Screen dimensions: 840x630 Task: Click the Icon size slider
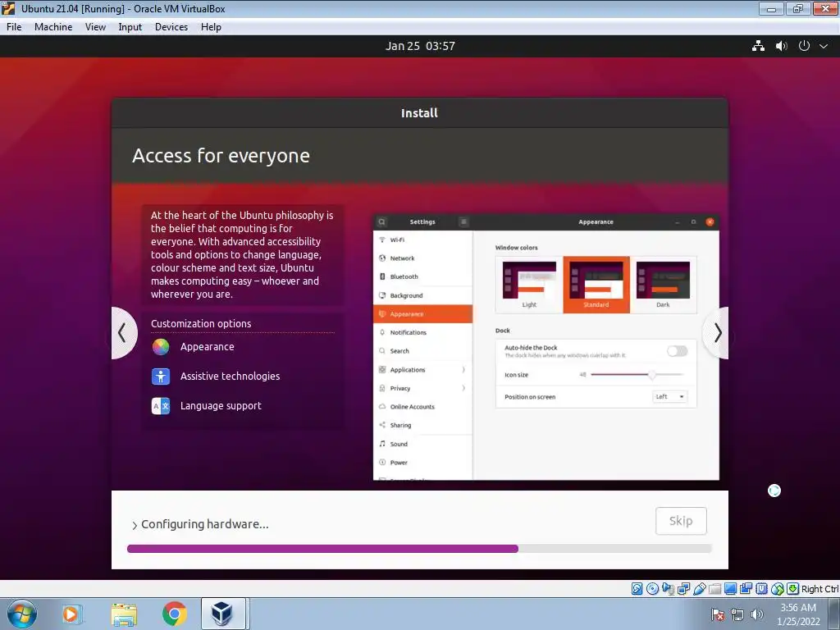(637, 374)
